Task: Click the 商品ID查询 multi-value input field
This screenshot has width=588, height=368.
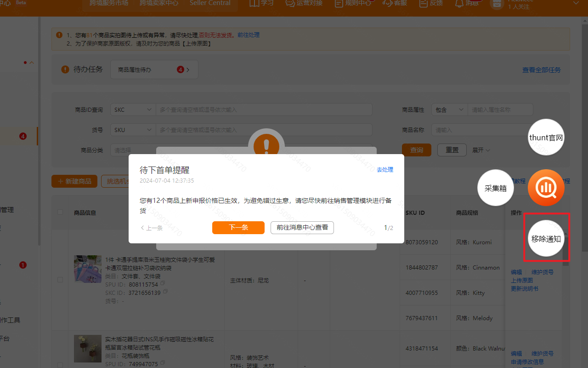Action: [x=264, y=109]
